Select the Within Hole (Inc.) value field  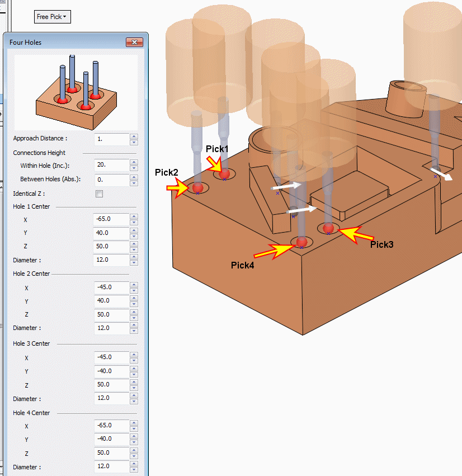pyautogui.click(x=111, y=166)
